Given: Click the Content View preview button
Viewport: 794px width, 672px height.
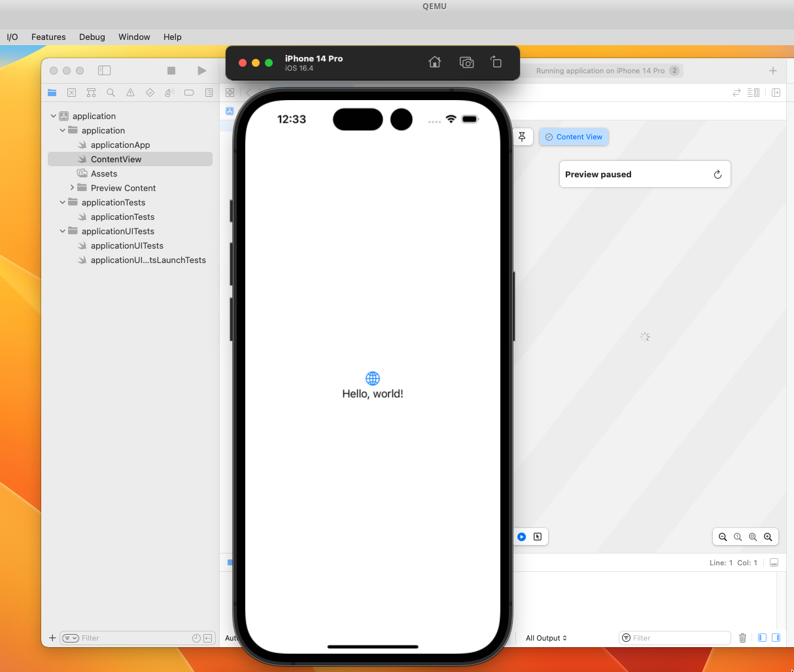Looking at the screenshot, I should [x=574, y=137].
